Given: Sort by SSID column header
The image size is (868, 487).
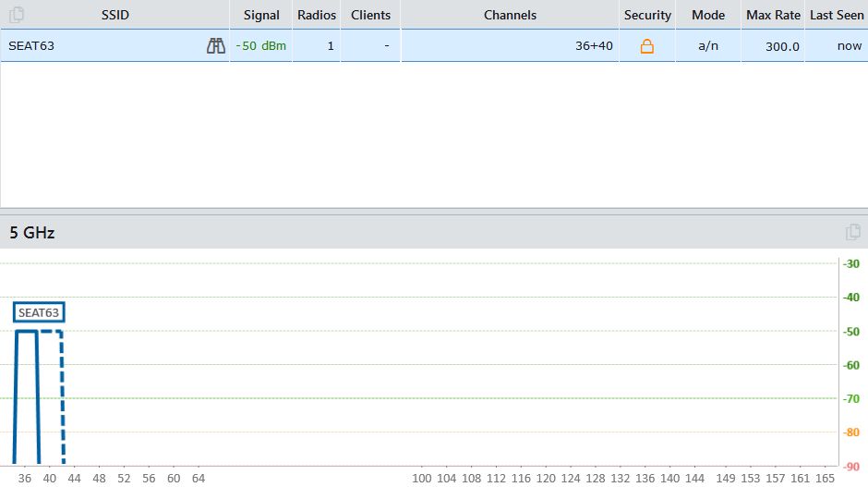Looking at the screenshot, I should click(x=115, y=15).
